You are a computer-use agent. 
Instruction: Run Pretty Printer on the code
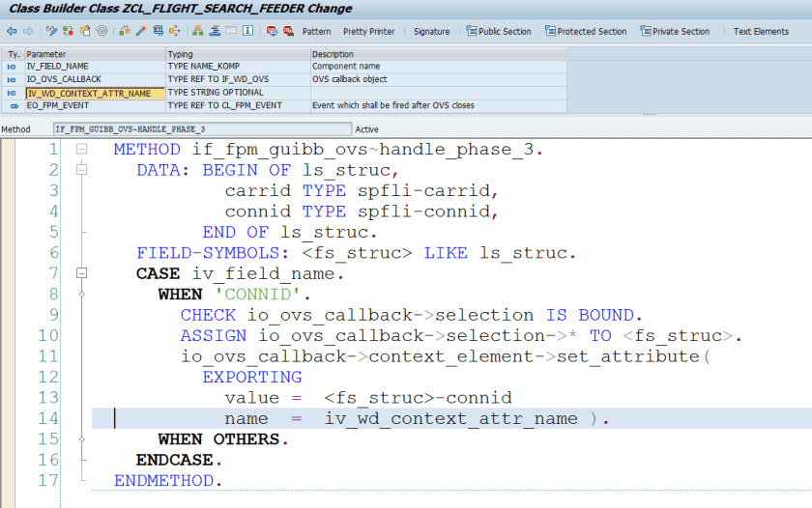tap(368, 31)
